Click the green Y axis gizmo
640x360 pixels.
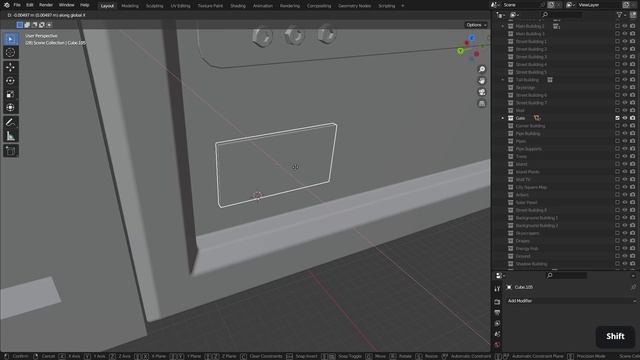(x=460, y=51)
